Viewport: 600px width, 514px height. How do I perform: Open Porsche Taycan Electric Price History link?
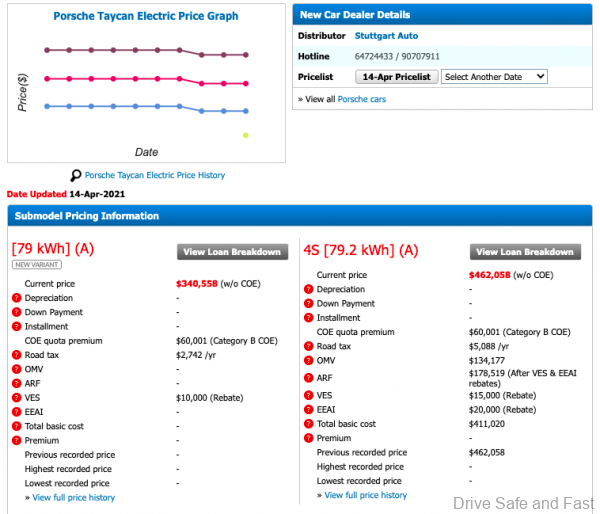tap(154, 175)
